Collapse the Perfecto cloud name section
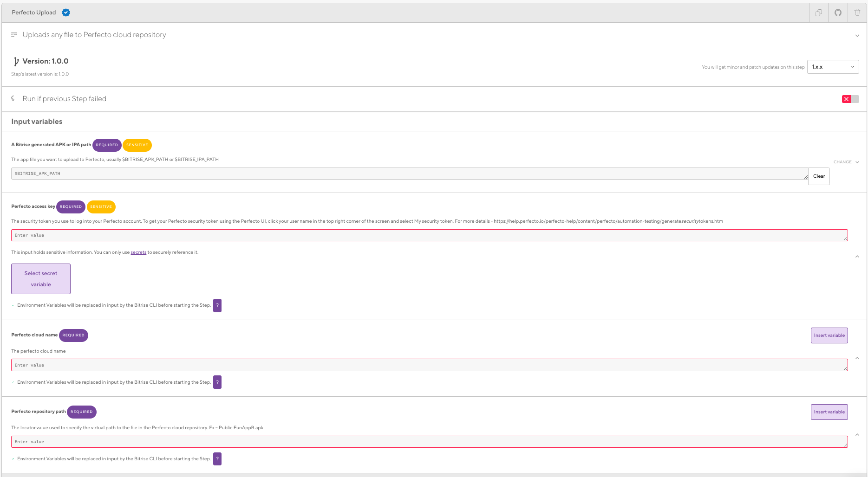This screenshot has width=868, height=477. click(x=857, y=358)
